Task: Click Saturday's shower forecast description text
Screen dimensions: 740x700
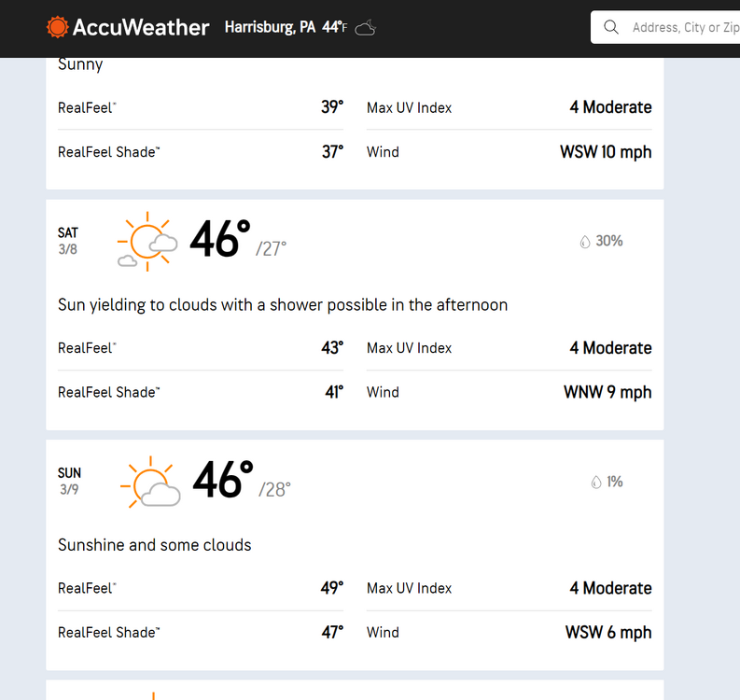Action: [x=283, y=305]
